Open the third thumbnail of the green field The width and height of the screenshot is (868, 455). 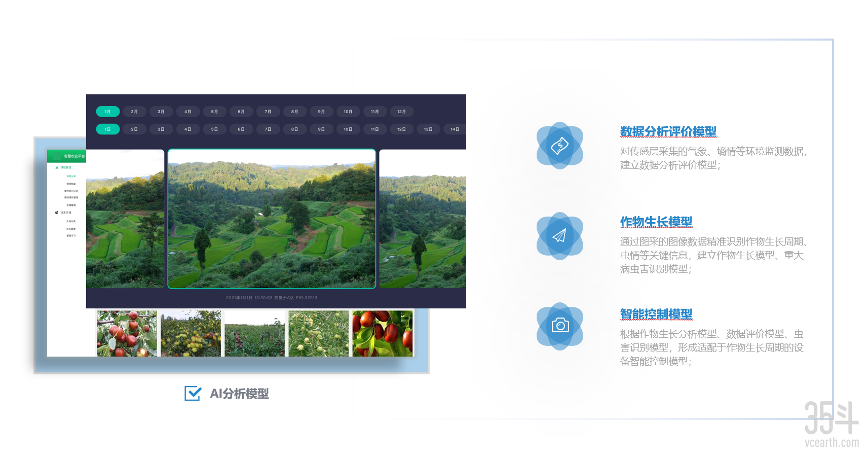pyautogui.click(x=254, y=333)
